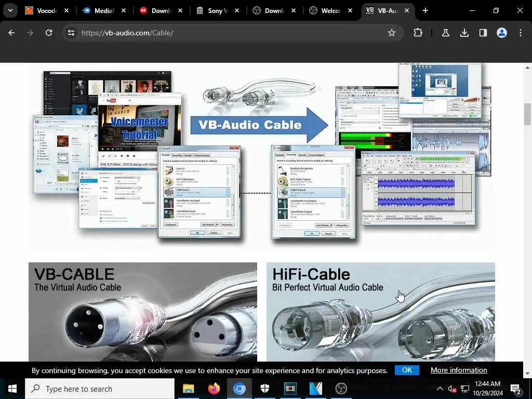The width and height of the screenshot is (532, 399).
Task: Open the muted volume tray icon
Action: (452, 389)
